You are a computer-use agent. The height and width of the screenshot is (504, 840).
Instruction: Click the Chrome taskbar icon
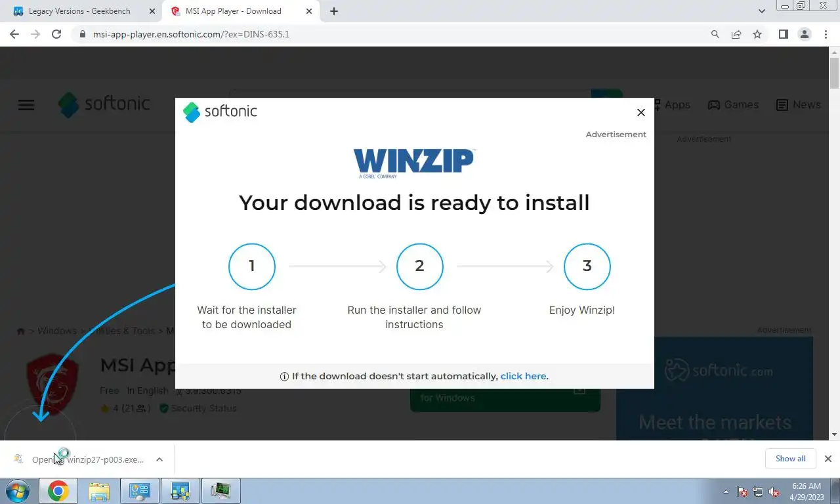coord(58,491)
